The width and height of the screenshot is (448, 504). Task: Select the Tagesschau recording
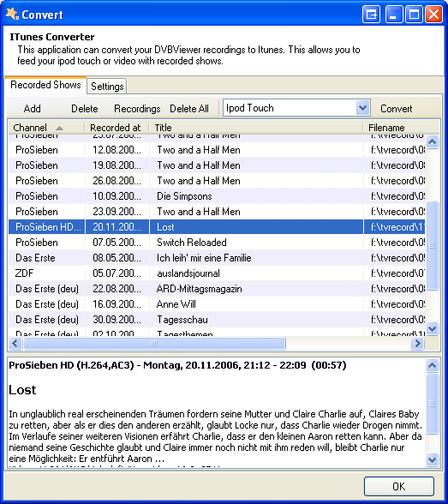click(x=217, y=320)
